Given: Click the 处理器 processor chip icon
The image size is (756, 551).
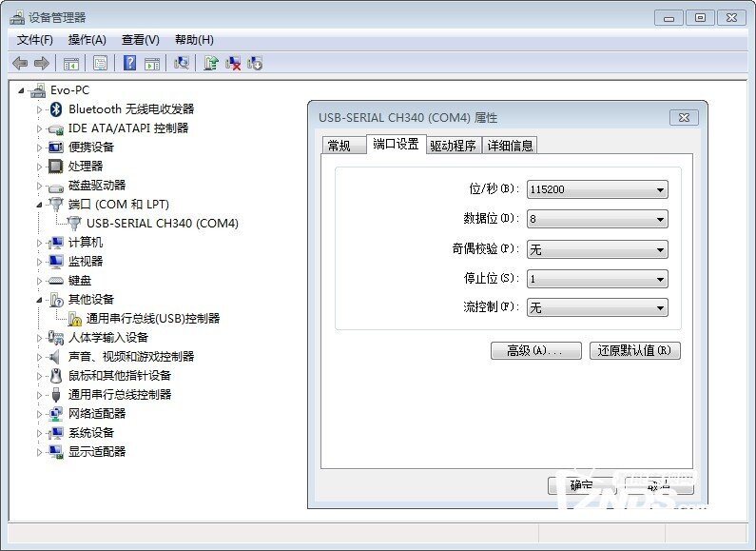Looking at the screenshot, I should 56,167.
